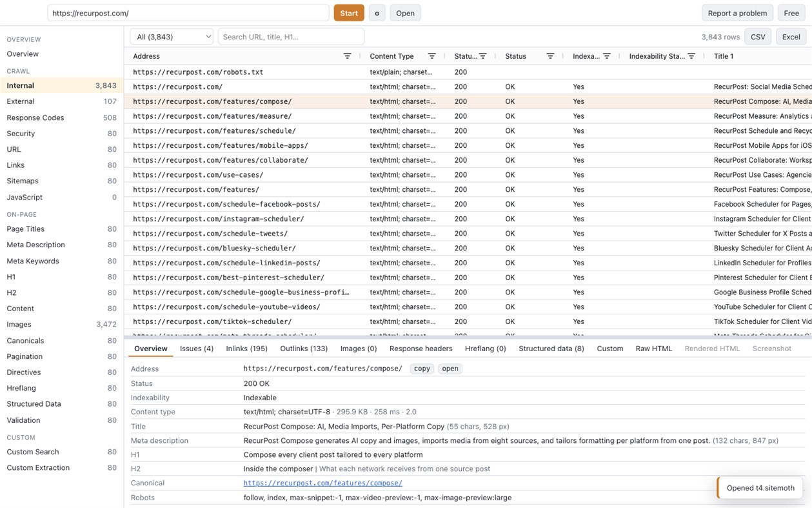
Task: Select Security in the sidebar
Action: [x=62, y=134]
